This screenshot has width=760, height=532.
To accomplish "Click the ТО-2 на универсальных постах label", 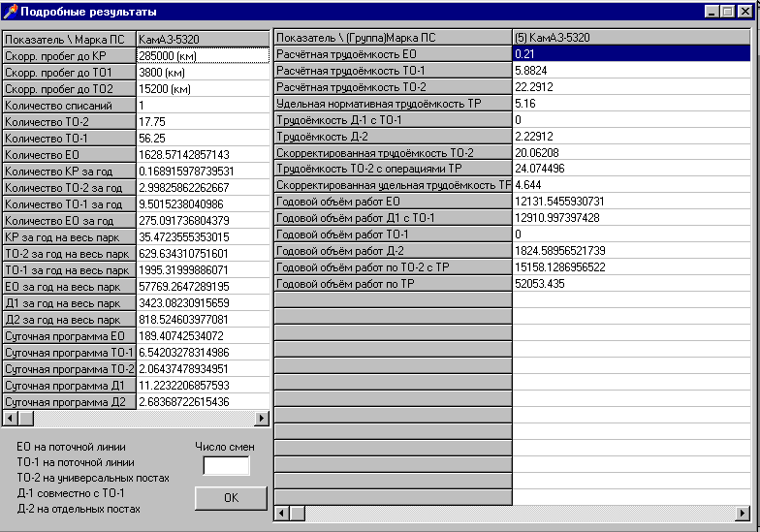I will (93, 478).
